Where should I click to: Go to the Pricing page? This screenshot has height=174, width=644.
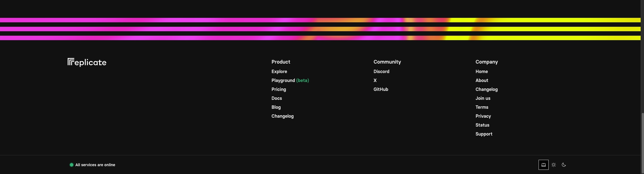[x=279, y=89]
